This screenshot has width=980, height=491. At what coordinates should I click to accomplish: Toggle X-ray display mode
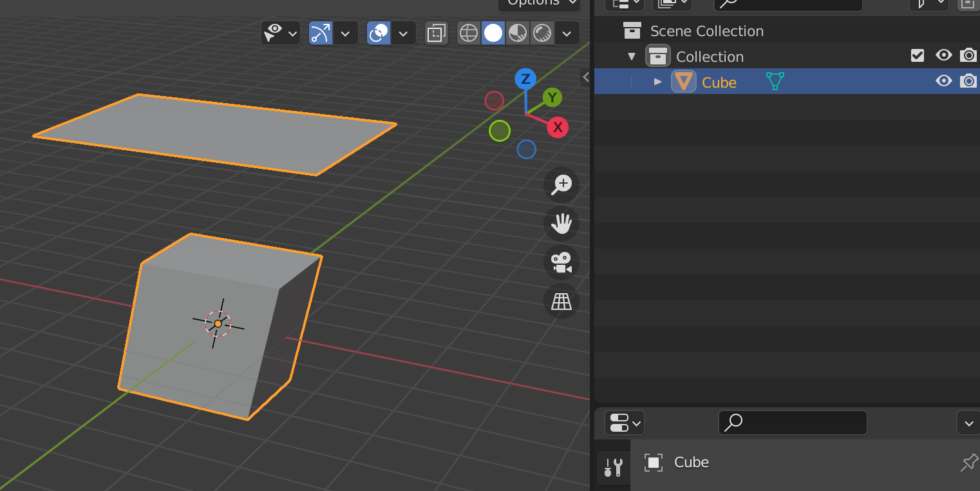437,33
